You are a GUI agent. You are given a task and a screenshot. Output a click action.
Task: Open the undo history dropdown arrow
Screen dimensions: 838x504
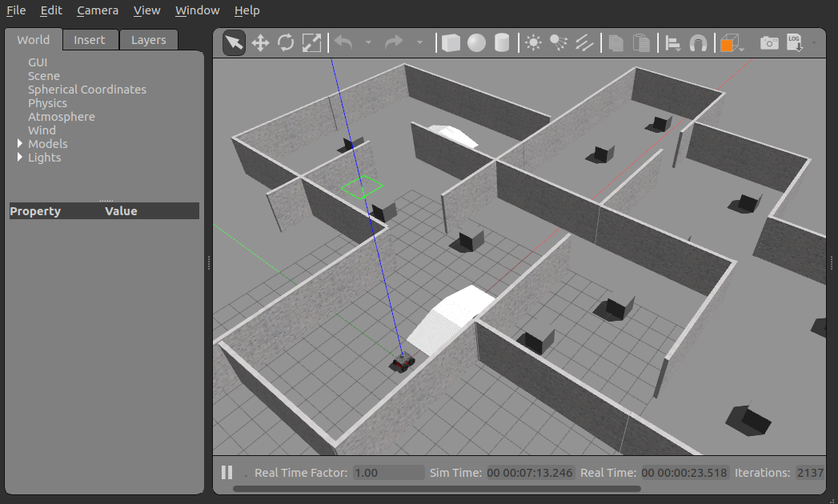368,42
